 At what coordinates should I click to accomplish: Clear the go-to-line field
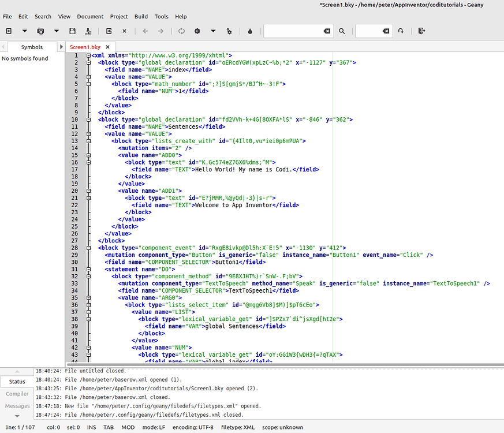[386, 31]
